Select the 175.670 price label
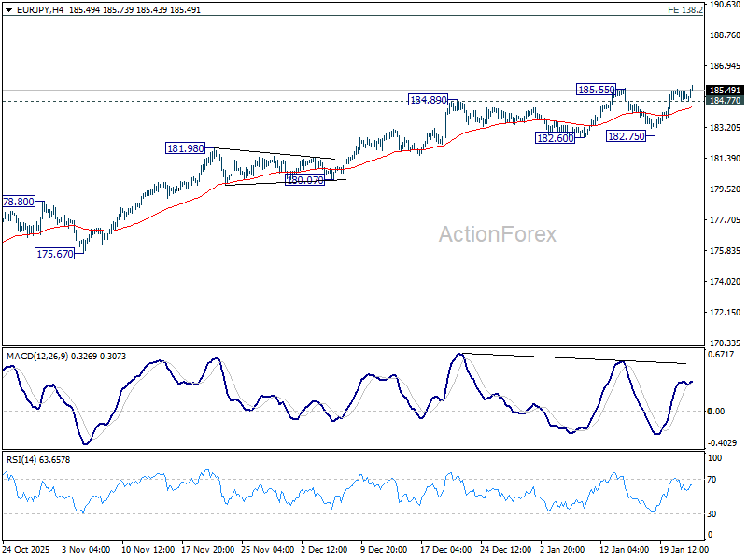The height and width of the screenshot is (560, 747). coord(55,254)
